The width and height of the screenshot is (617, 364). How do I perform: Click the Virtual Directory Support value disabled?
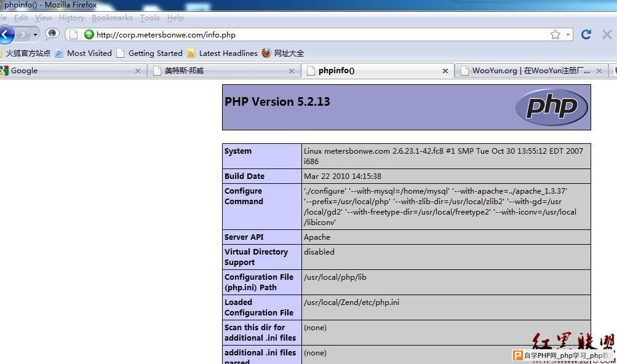click(x=319, y=252)
